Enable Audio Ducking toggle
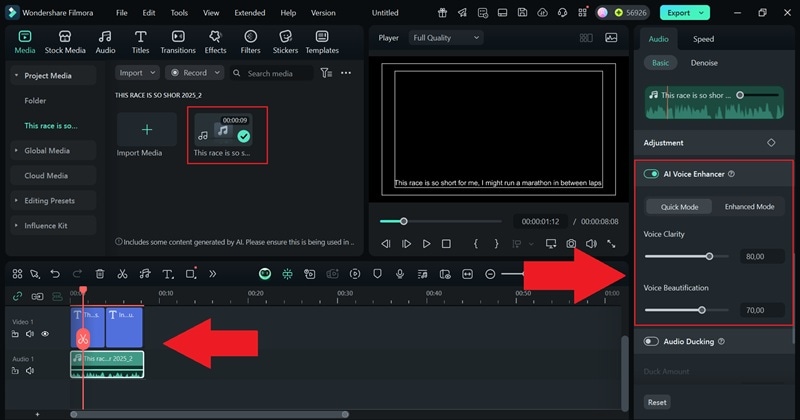Viewport: 800px width, 420px height. (651, 341)
